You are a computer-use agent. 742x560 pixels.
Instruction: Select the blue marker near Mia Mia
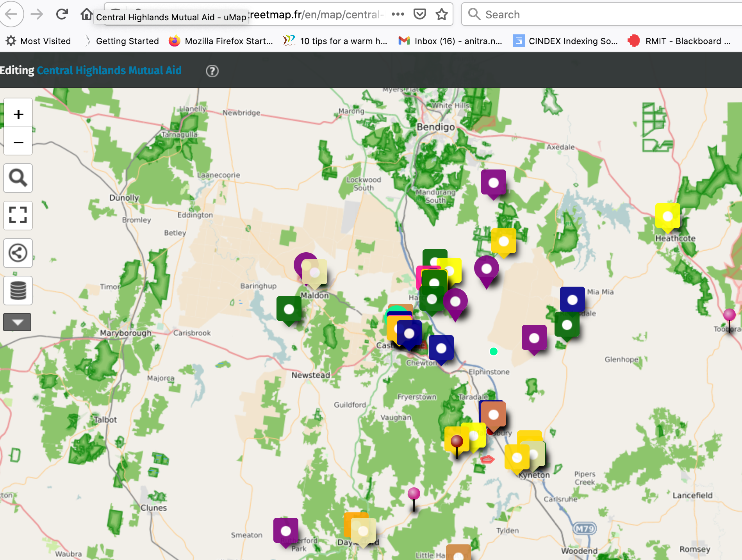pos(572,300)
